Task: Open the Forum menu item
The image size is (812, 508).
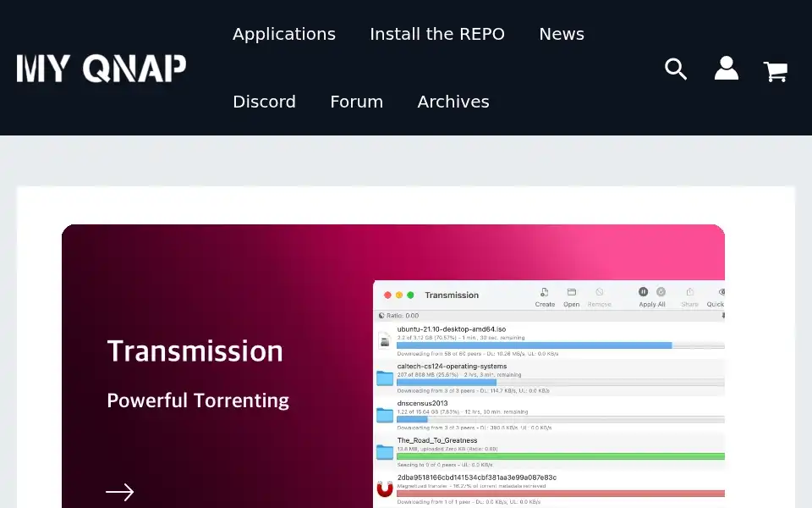Action: click(357, 102)
